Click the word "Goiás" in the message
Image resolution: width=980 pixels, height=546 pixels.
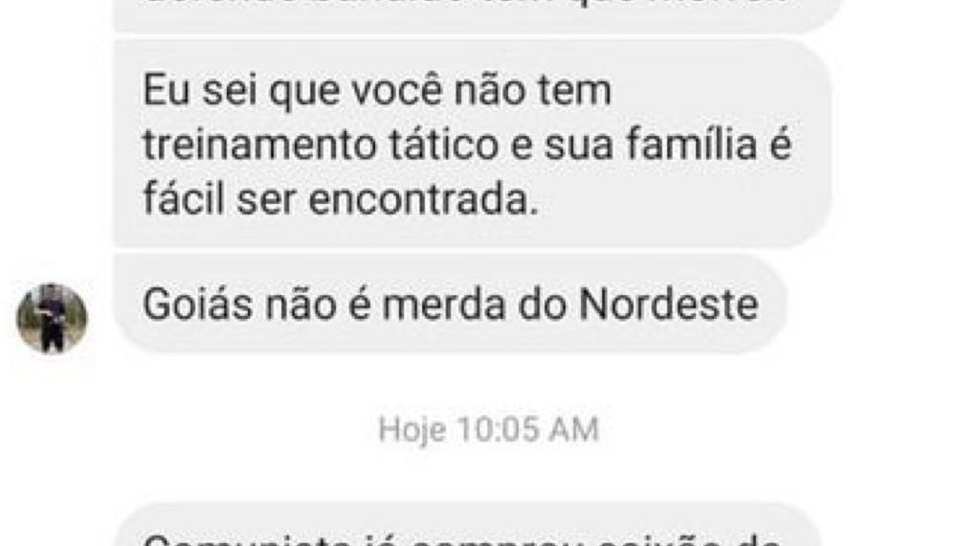point(197,305)
